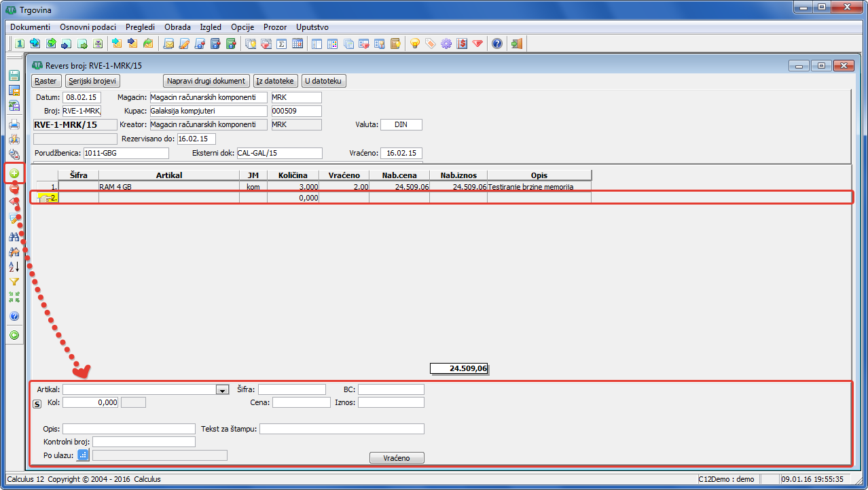The image size is (868, 490).
Task: Click the sigma sum icon in toolbar
Action: tap(282, 44)
